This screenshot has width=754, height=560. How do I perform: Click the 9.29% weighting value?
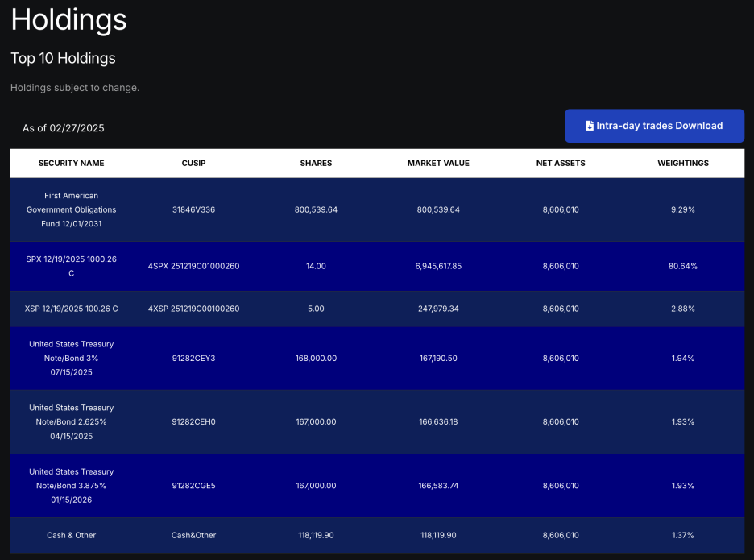[683, 209]
